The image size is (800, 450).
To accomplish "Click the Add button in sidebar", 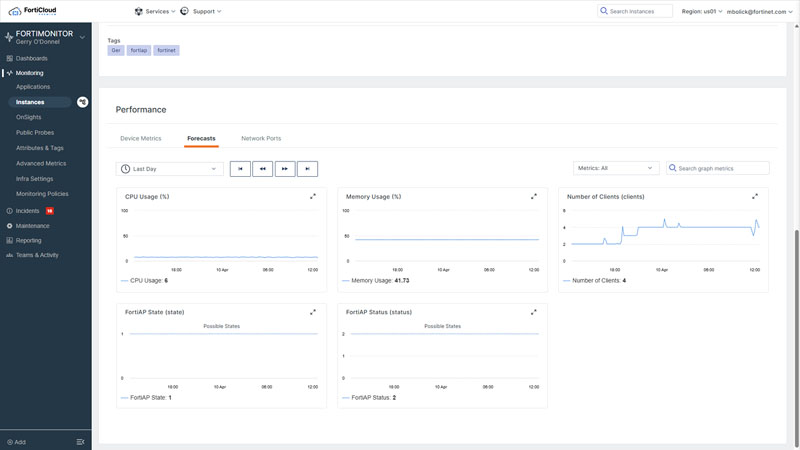I will [x=17, y=442].
